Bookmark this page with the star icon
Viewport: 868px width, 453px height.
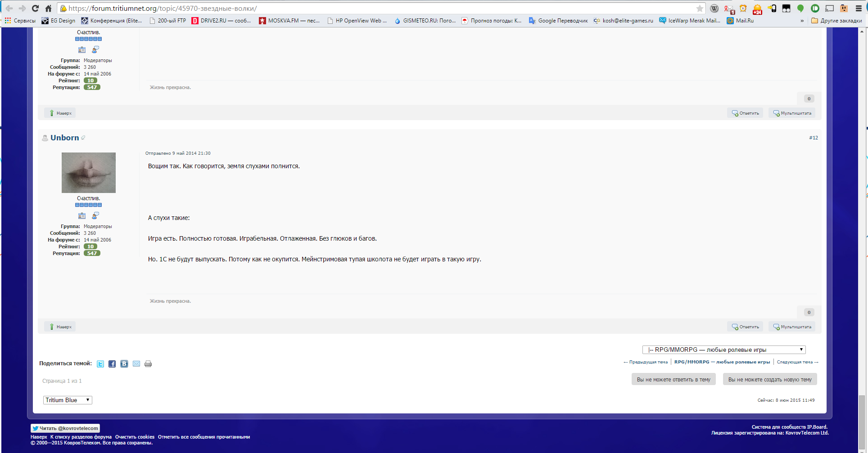700,9
